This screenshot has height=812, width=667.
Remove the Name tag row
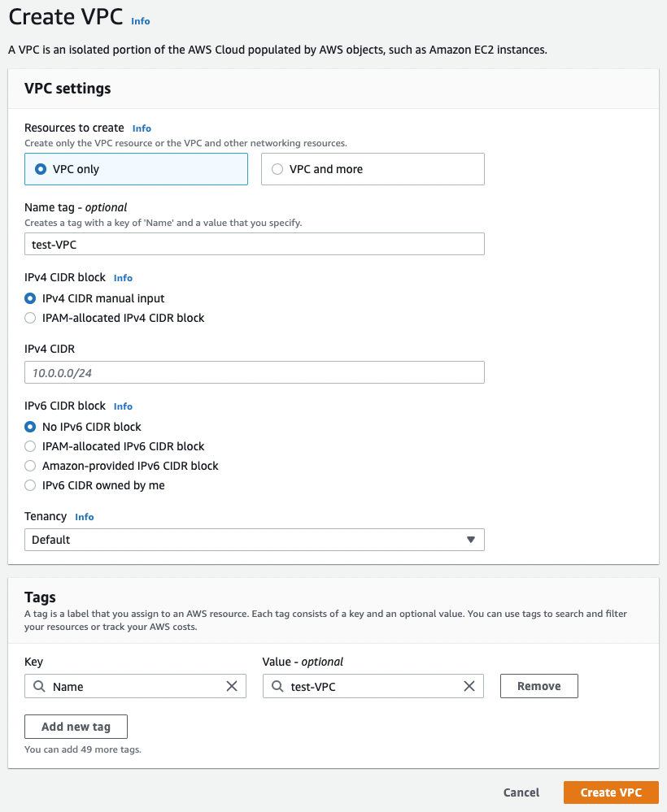coord(539,686)
